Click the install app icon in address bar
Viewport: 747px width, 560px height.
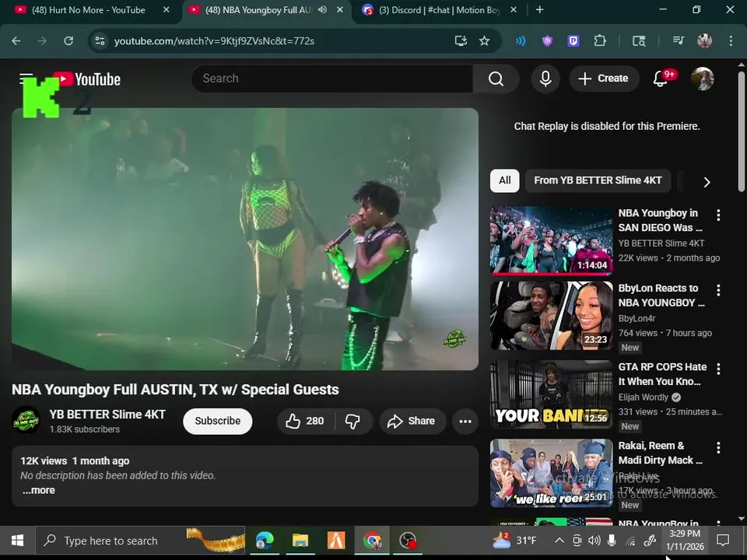pos(461,41)
